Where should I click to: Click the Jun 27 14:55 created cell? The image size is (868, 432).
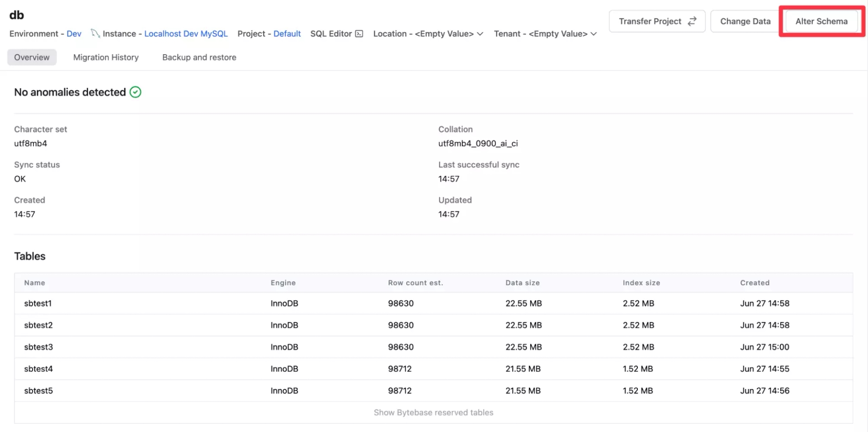pos(764,369)
